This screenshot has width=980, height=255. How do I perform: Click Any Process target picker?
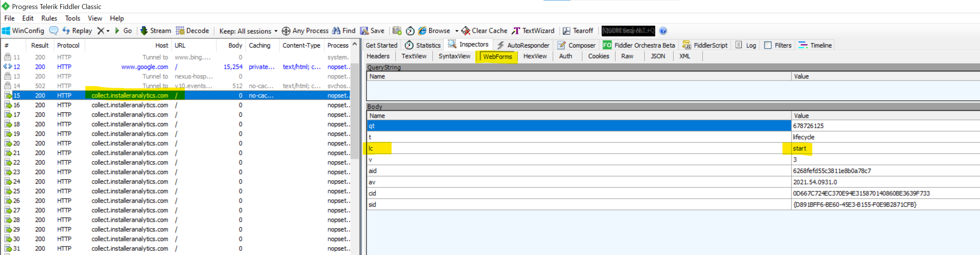305,31
